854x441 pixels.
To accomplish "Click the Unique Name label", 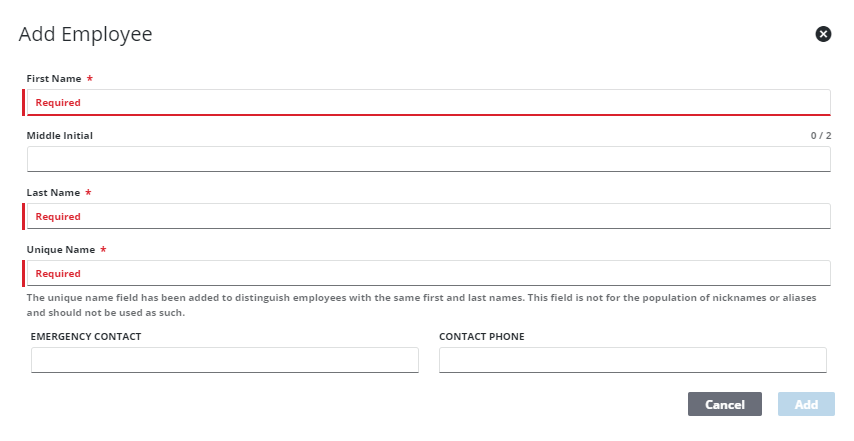I will (x=60, y=249).
